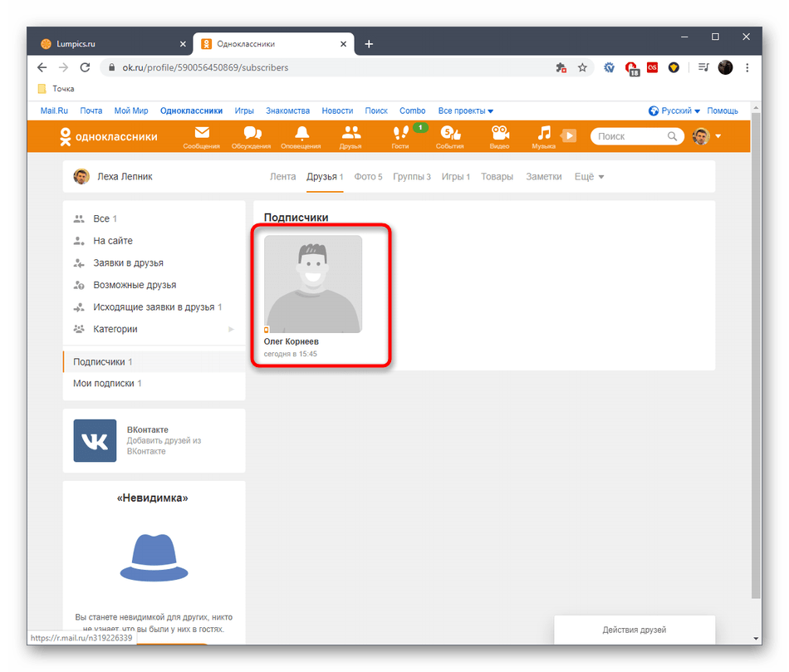Viewport: 789px width, 672px height.
Task: Switch to the Фото 5 tab
Action: tap(369, 176)
